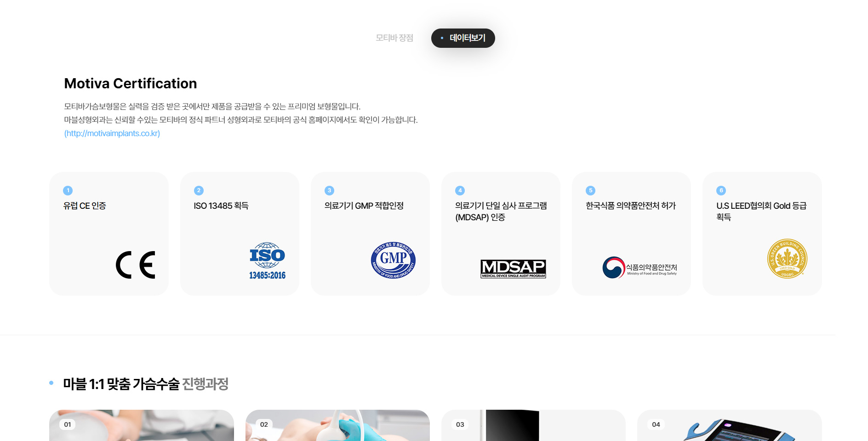This screenshot has height=441, width=868.
Task: Click the Motiva Certification heading
Action: tap(131, 83)
